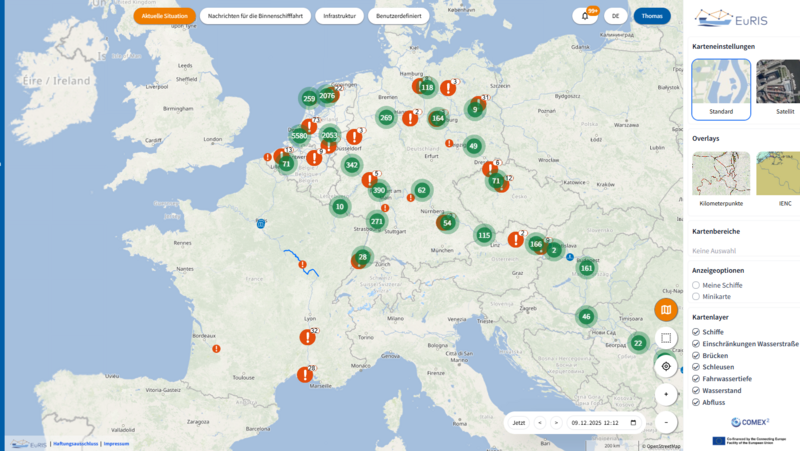The height and width of the screenshot is (451, 800).
Task: Open the Thomas user menu
Action: [652, 16]
